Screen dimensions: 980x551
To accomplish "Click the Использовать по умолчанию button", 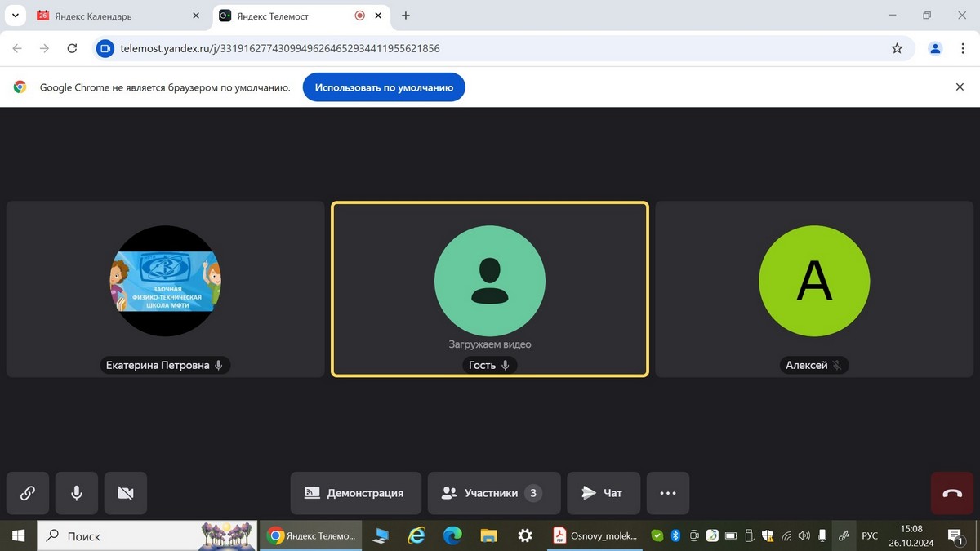I will [x=384, y=87].
